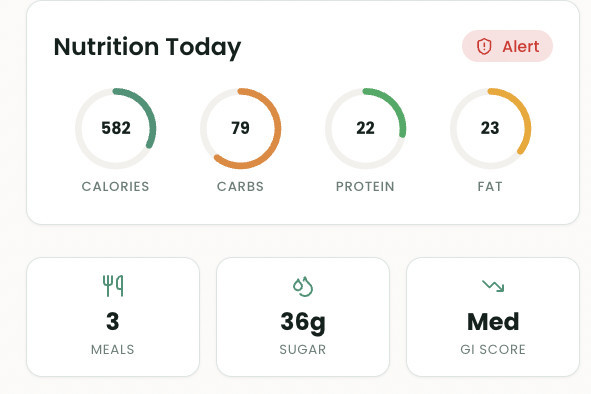Open the Alert badge
This screenshot has width=591, height=394.
(507, 46)
